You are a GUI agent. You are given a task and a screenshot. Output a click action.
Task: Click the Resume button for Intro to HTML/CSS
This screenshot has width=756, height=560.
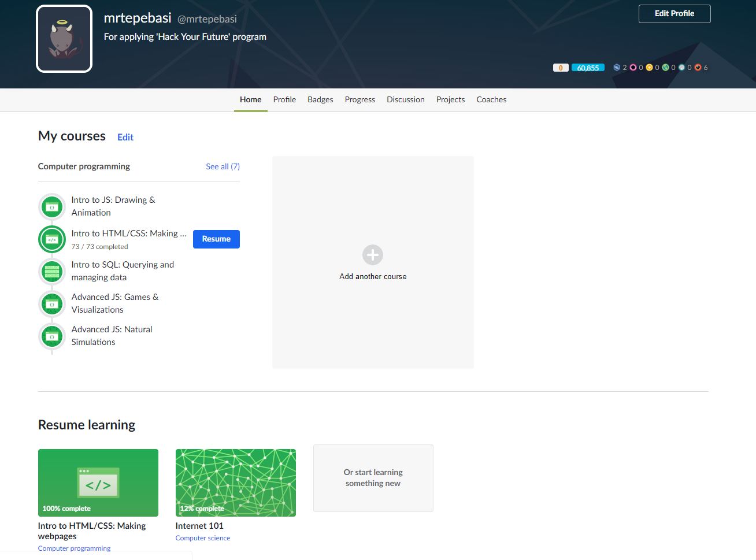(x=216, y=239)
